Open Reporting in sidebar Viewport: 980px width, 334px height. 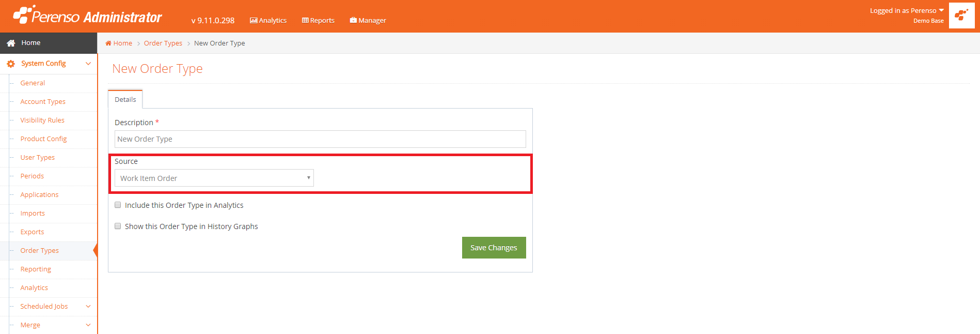click(36, 269)
